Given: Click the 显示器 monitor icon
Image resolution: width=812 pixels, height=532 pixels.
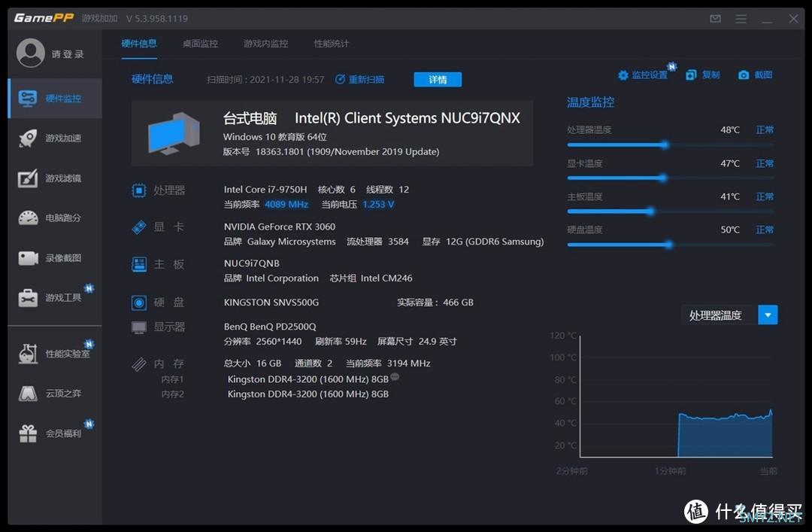Looking at the screenshot, I should tap(139, 327).
